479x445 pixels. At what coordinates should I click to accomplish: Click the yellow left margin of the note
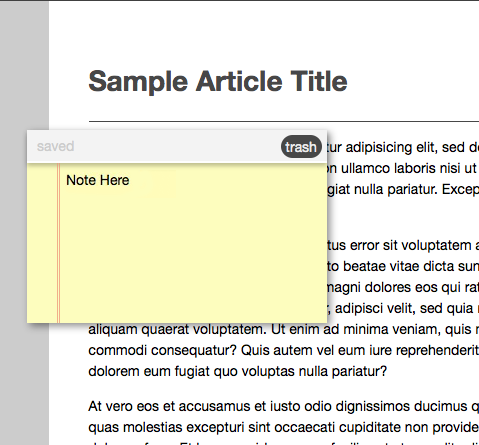coord(42,243)
